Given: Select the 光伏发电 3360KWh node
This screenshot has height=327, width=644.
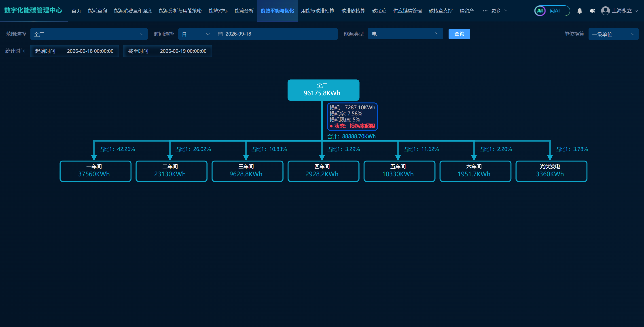Looking at the screenshot, I should [x=551, y=171].
